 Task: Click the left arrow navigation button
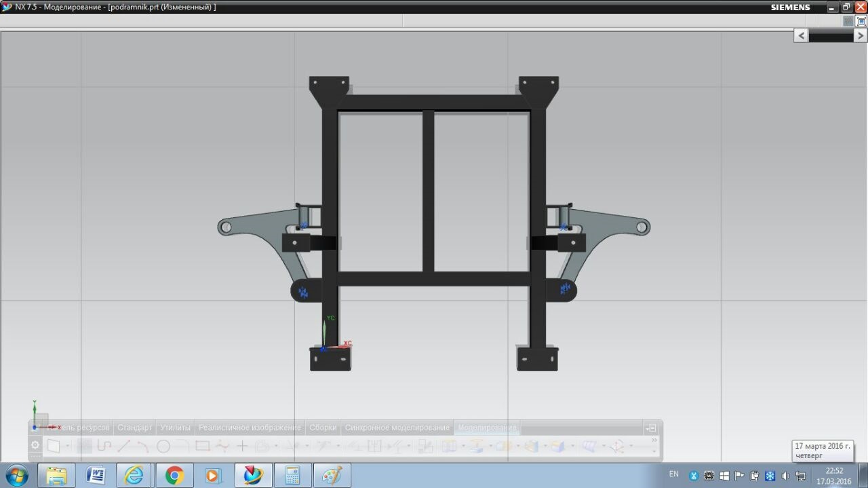[801, 36]
